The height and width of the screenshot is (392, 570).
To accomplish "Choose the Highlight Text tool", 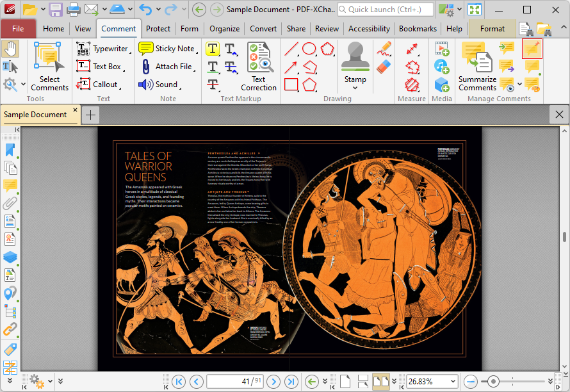I will (x=213, y=49).
